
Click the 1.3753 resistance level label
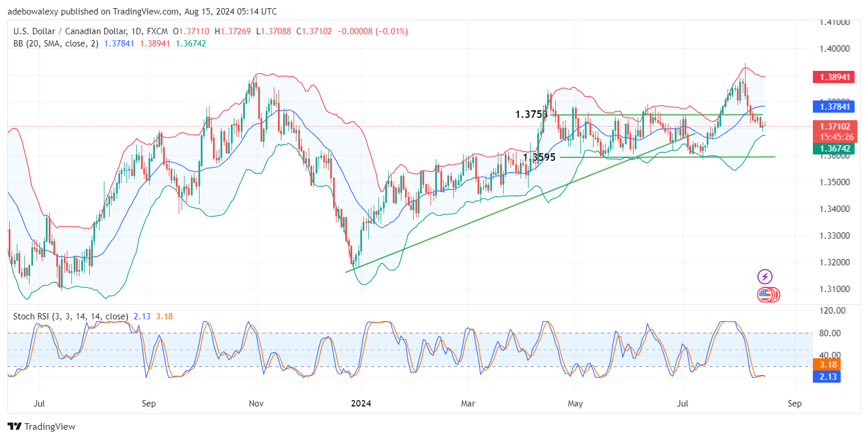click(x=531, y=114)
